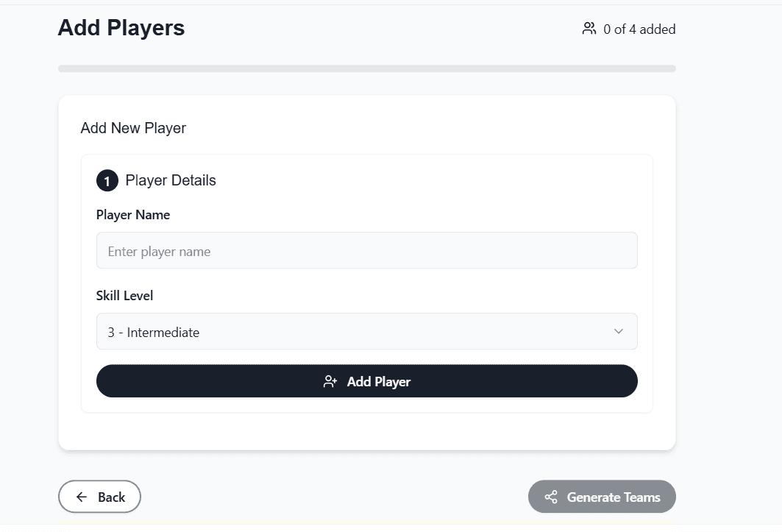Click the Add New Player section heading
Image resolution: width=782 pixels, height=532 pixels.
pyautogui.click(x=133, y=128)
